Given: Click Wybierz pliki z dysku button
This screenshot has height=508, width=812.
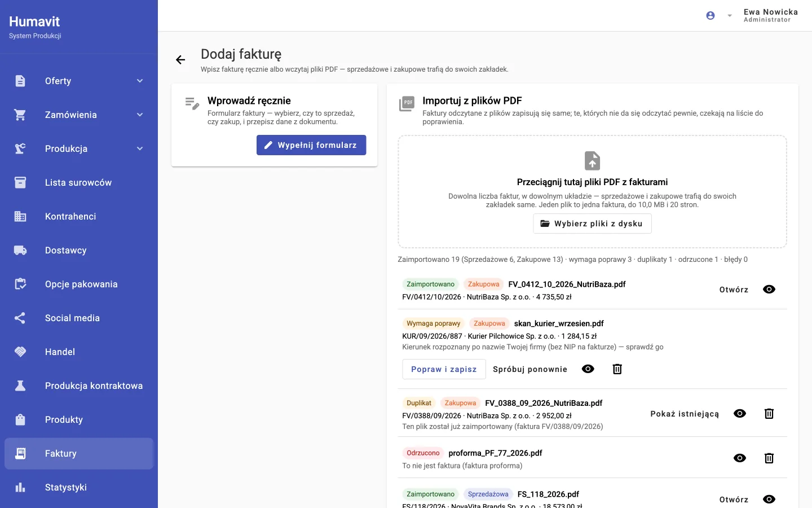Looking at the screenshot, I should click(592, 224).
